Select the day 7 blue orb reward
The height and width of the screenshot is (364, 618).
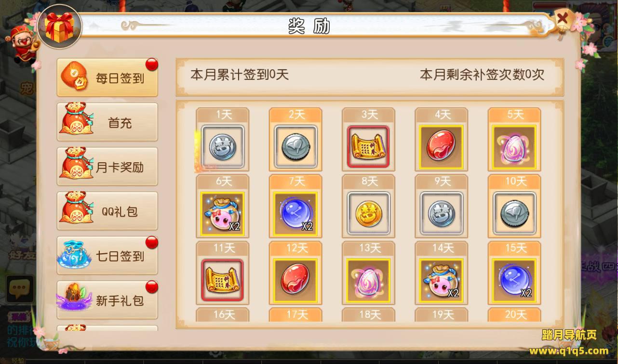pos(295,213)
